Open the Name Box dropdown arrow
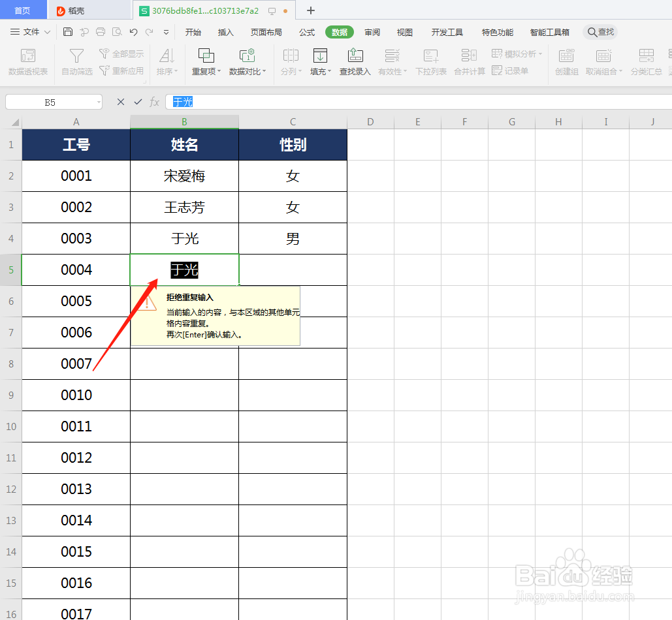 point(99,102)
